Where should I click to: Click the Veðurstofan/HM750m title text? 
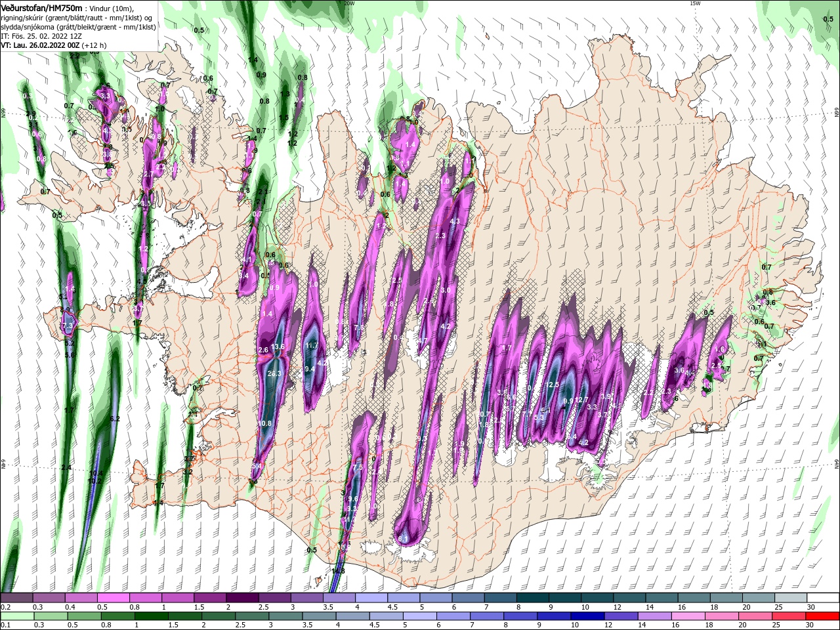42,7
